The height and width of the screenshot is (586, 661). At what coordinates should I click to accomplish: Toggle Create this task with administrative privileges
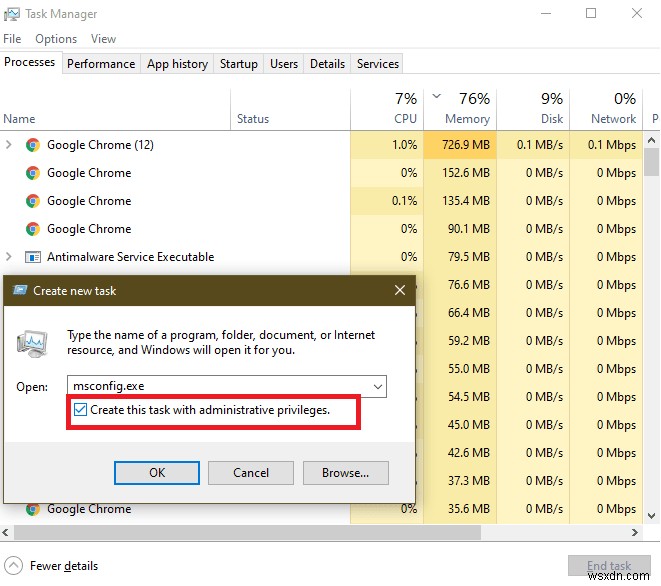80,410
